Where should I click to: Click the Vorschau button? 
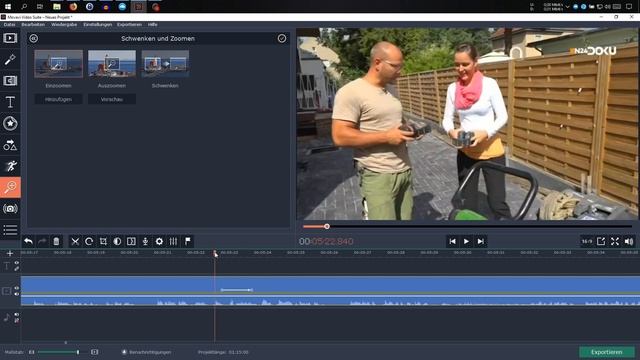click(x=112, y=99)
